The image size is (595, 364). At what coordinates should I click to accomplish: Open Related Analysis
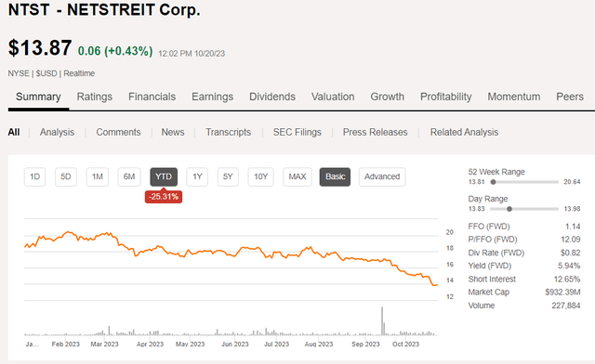tap(464, 132)
